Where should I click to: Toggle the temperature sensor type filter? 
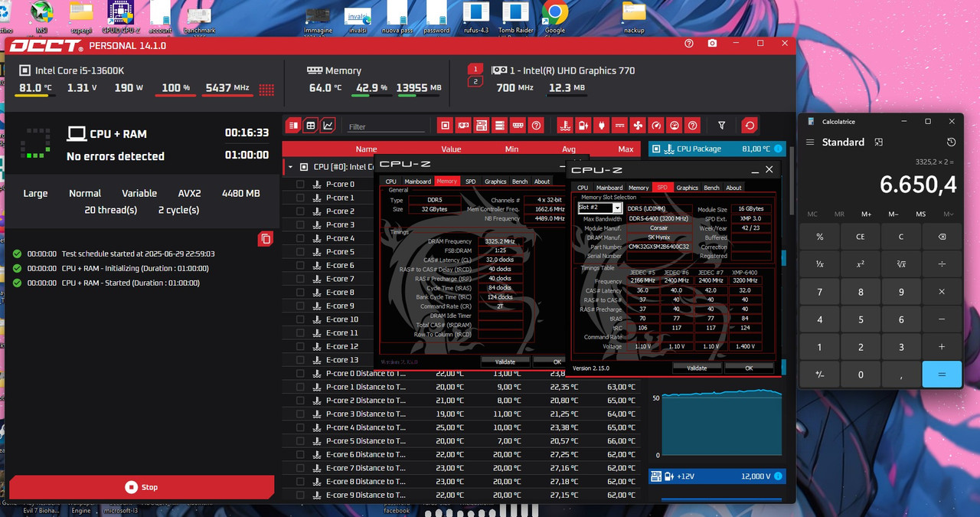point(565,126)
